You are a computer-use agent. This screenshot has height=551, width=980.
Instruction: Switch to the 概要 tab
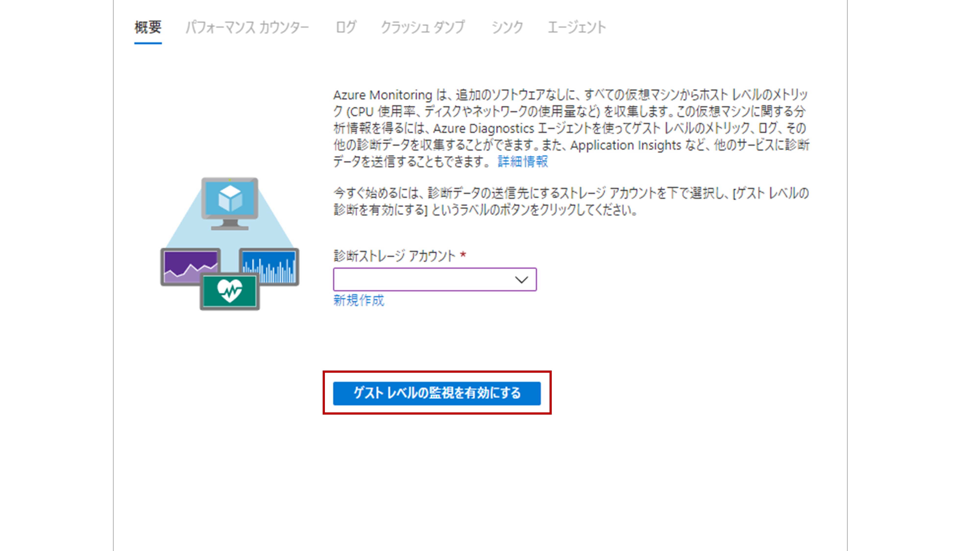click(x=148, y=27)
